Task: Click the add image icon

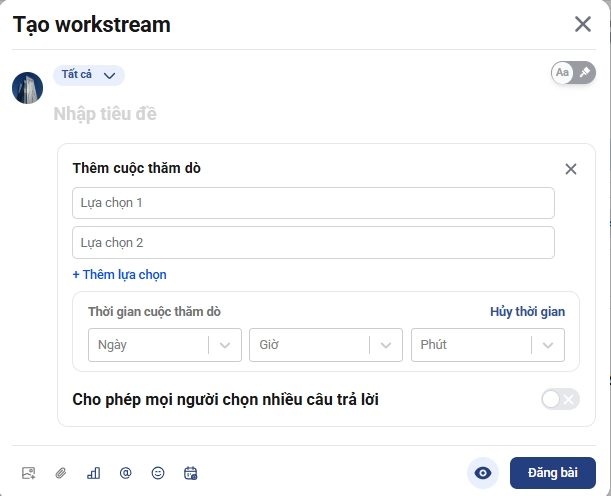Action: click(x=28, y=473)
